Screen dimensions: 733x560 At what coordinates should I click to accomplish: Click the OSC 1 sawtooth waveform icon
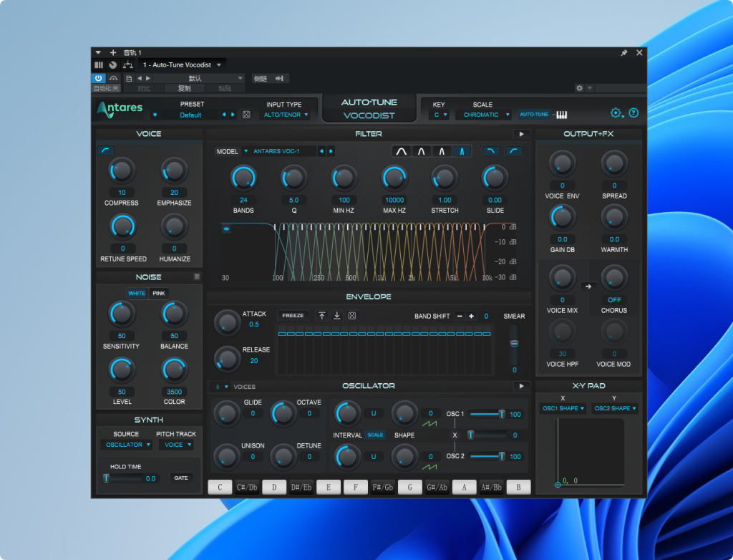429,424
